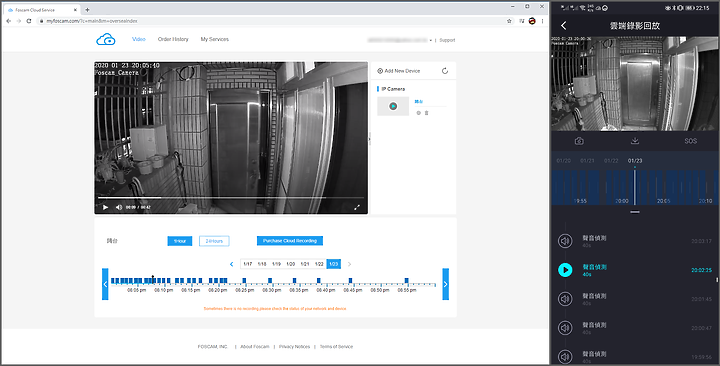Play sound event at 20:00:47
This screenshot has height=366, width=720.
[x=565, y=328]
